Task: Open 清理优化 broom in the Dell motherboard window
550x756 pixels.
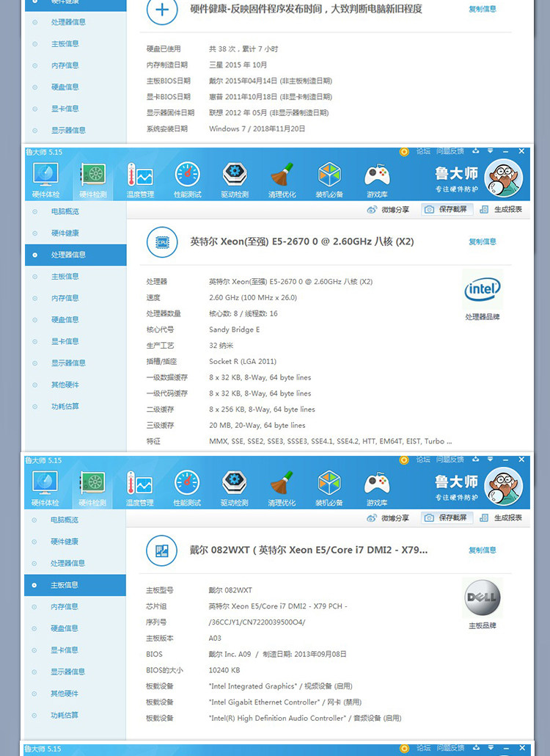Action: click(x=282, y=488)
